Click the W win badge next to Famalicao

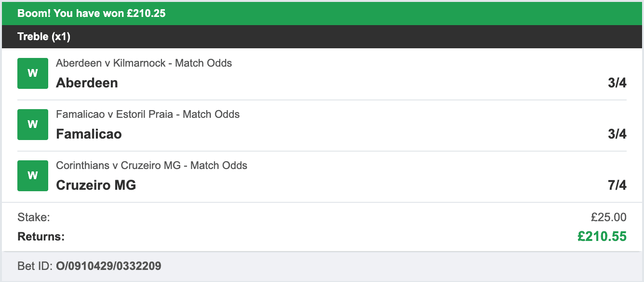(x=32, y=124)
